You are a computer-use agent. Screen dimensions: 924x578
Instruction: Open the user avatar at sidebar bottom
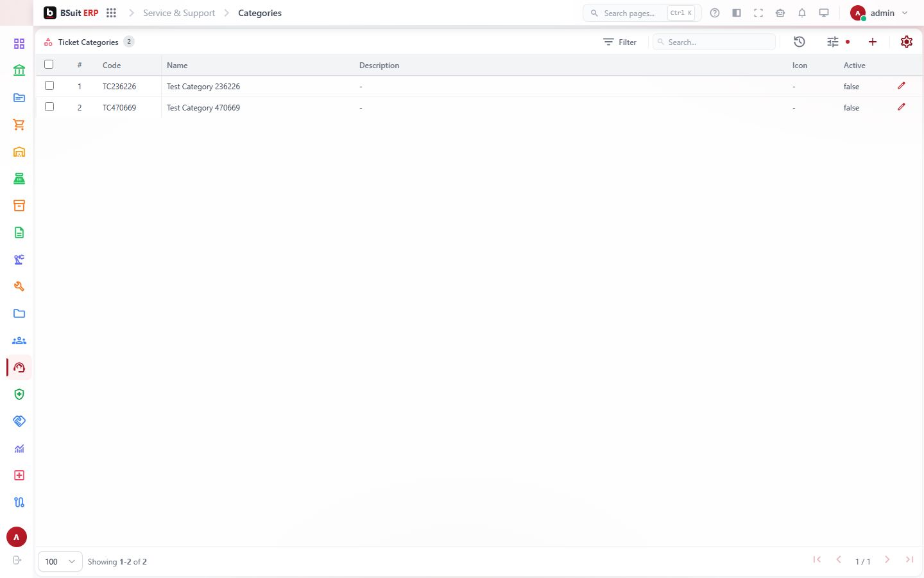(x=17, y=537)
